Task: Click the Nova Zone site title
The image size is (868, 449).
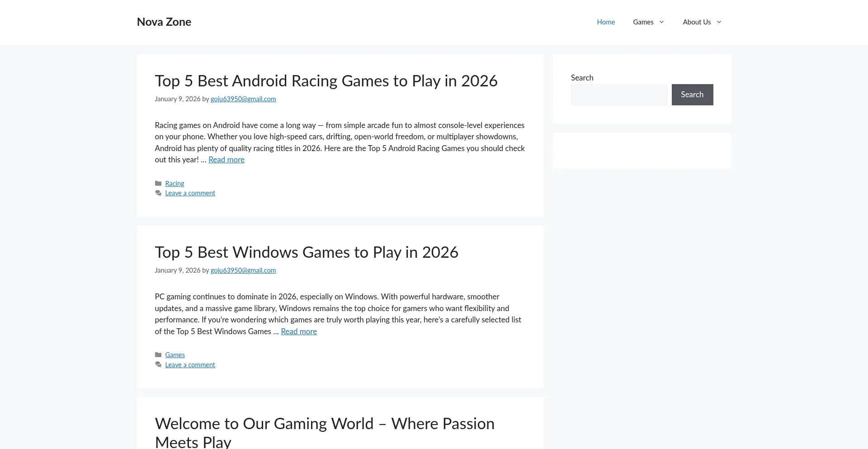Action: pos(164,22)
